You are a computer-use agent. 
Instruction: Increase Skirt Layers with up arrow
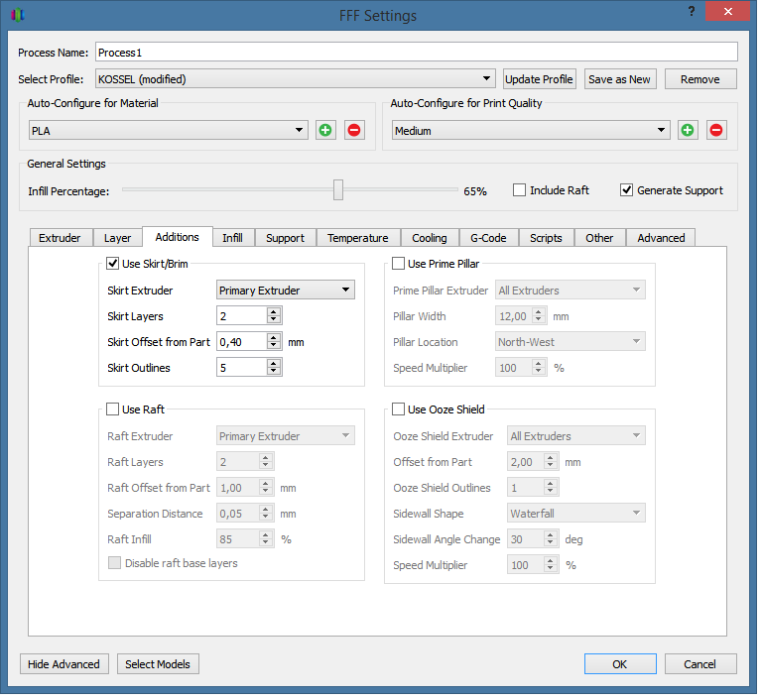coord(274,311)
